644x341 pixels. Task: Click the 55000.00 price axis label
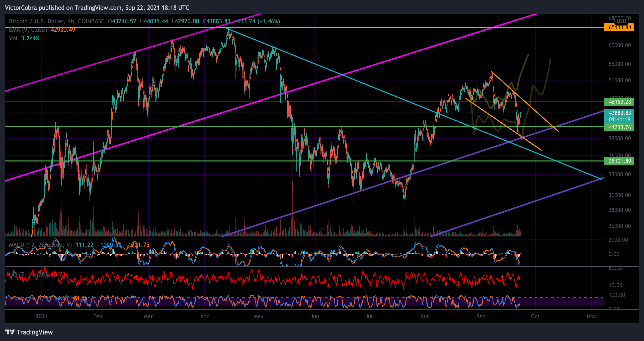point(620,64)
